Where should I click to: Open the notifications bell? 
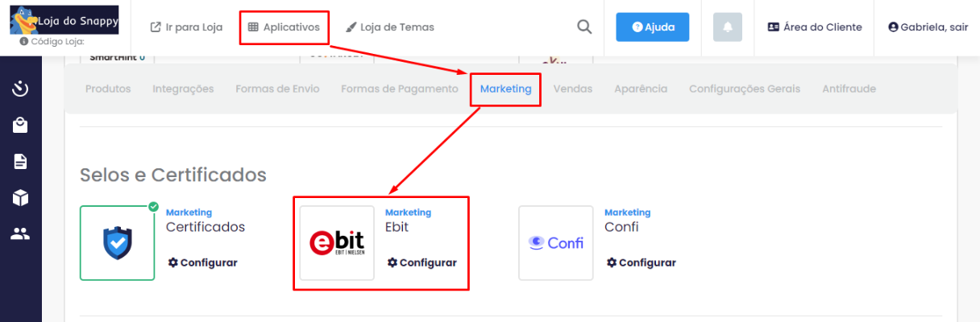tap(727, 27)
